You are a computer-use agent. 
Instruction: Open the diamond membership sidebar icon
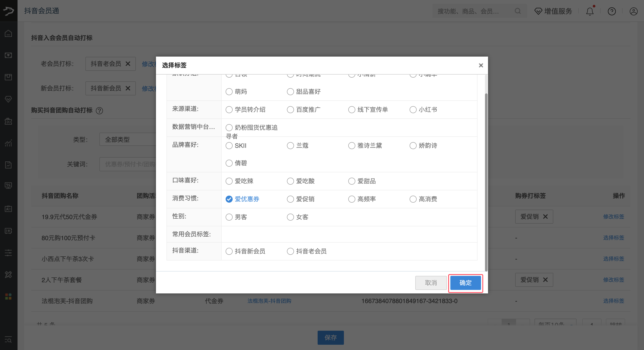coord(8,99)
